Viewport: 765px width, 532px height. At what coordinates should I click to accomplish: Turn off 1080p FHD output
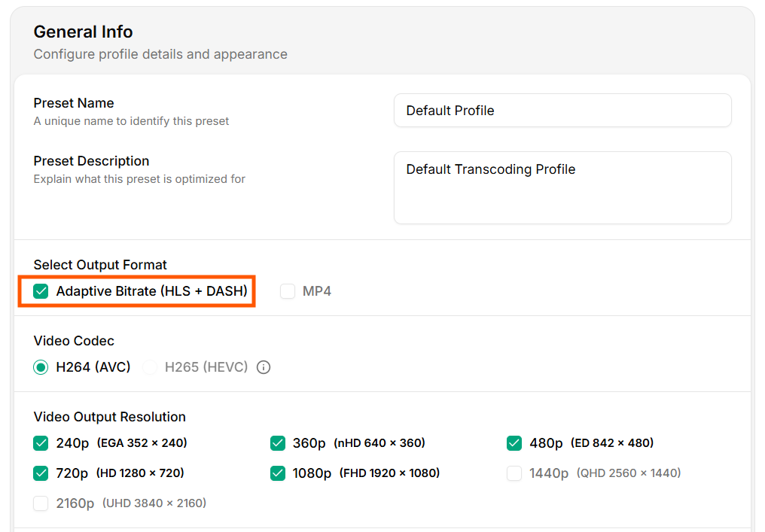click(x=278, y=473)
